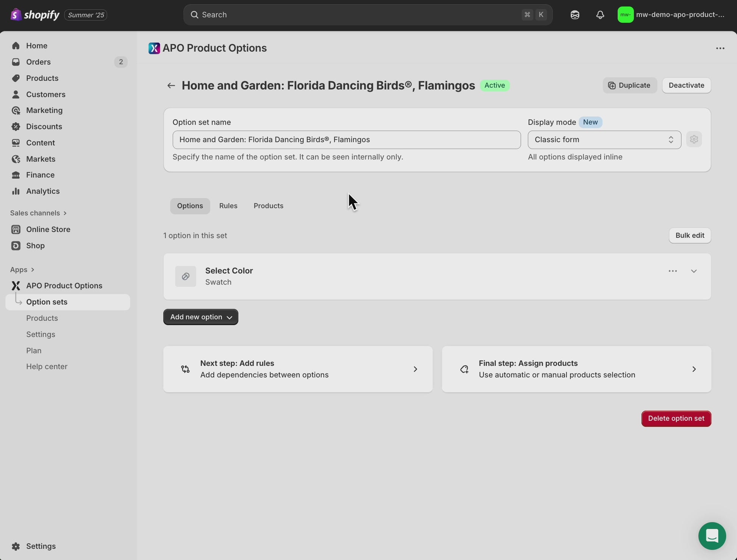Expand the Apps section
Screen dimensions: 737x560
(x=22, y=270)
